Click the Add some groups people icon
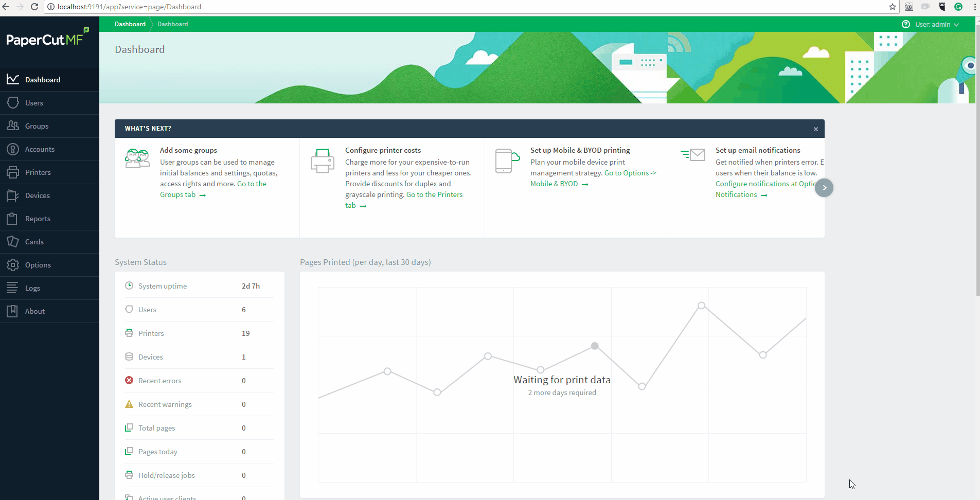The width and height of the screenshot is (980, 500). click(x=137, y=158)
